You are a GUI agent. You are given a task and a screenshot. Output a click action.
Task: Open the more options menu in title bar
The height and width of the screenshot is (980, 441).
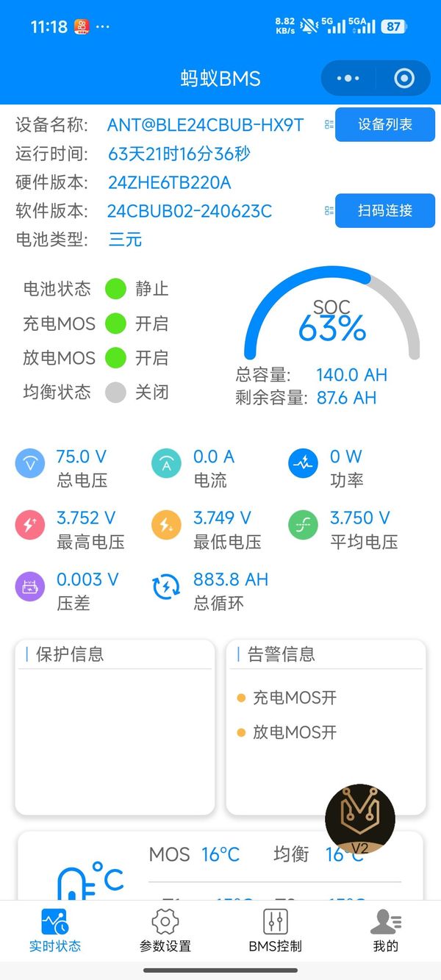pos(349,78)
